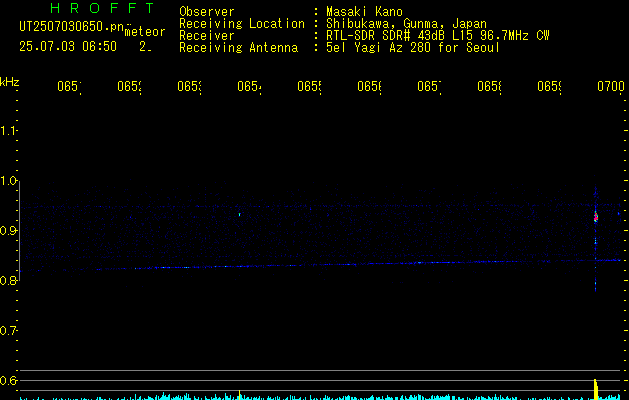
Task: Click the 0658 time tick label
Action: 489,86
